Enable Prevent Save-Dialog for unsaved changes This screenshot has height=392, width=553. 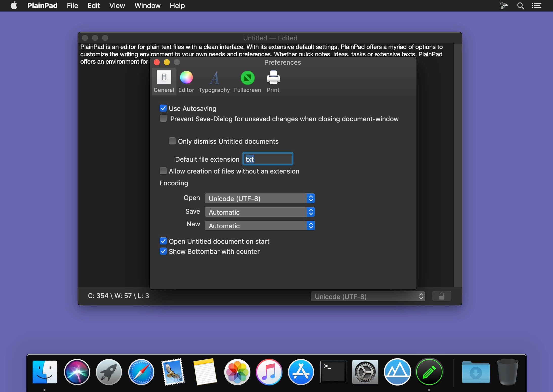point(163,118)
